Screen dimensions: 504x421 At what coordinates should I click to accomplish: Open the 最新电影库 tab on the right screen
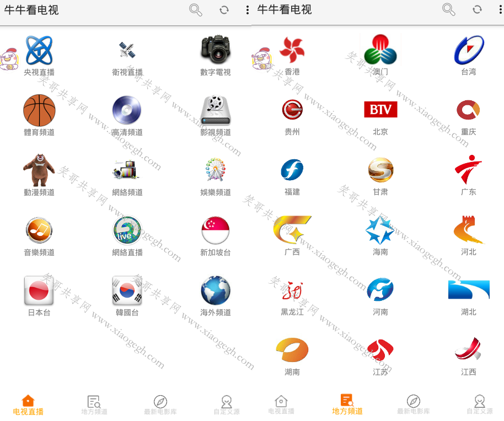[x=414, y=404]
